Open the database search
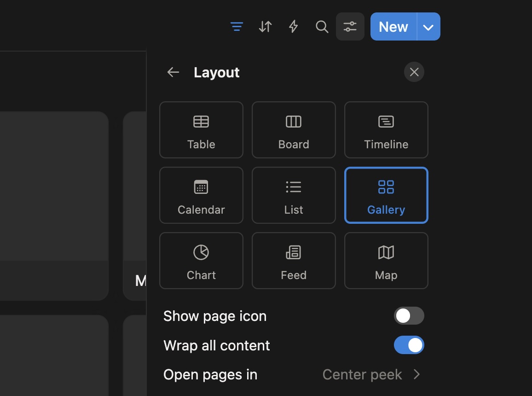This screenshot has width=532, height=396. point(322,26)
